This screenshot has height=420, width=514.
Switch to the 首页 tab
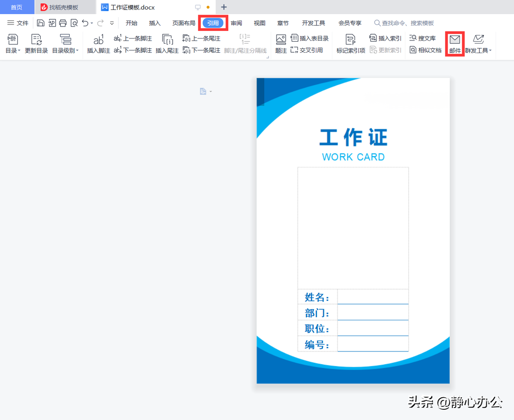(17, 7)
